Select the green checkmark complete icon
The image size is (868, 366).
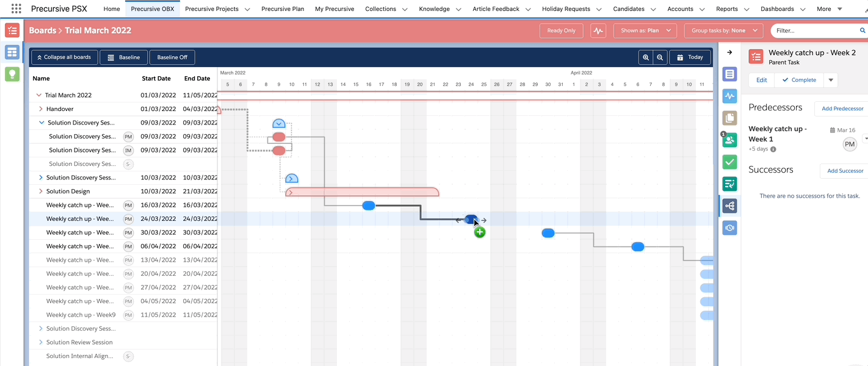[729, 162]
